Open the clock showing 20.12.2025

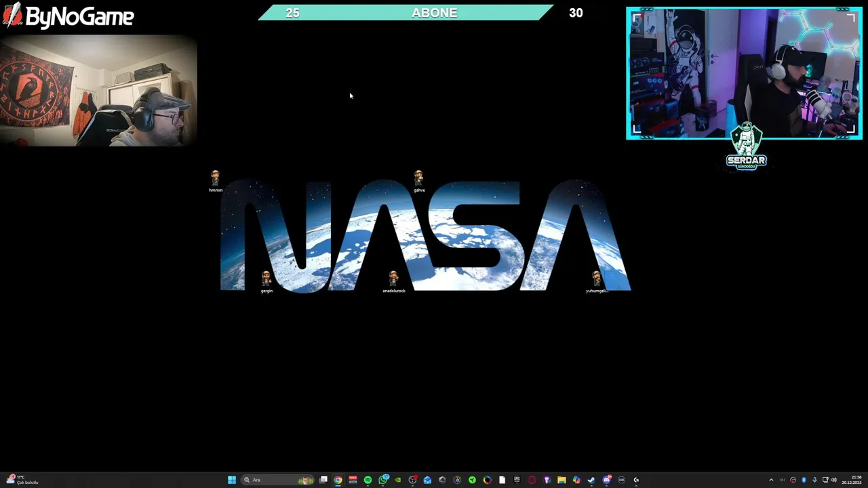[x=852, y=480]
